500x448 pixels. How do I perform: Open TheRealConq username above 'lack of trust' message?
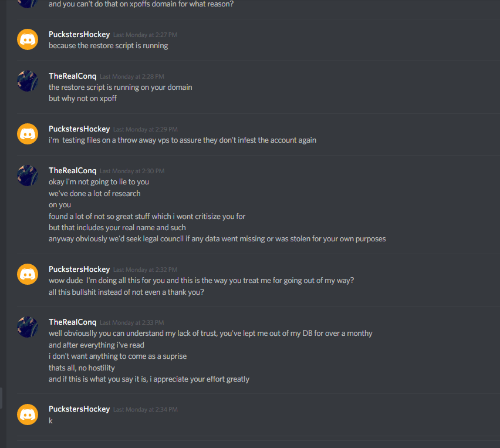72,322
